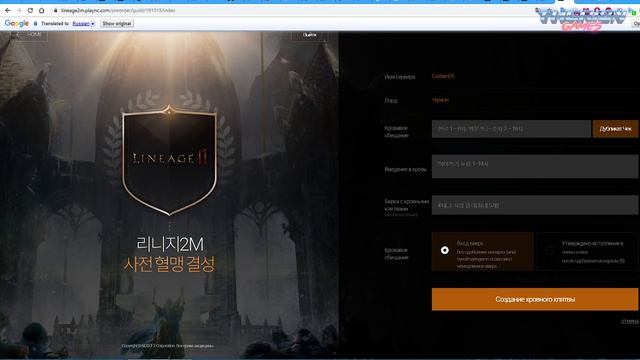The height and width of the screenshot is (360, 640).
Task: Focus the introduction text field
Action: click(535, 166)
